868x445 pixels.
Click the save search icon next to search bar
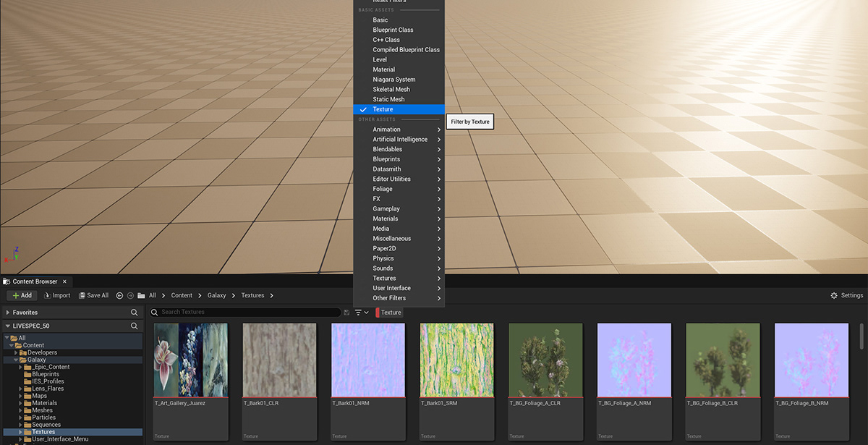(x=346, y=312)
